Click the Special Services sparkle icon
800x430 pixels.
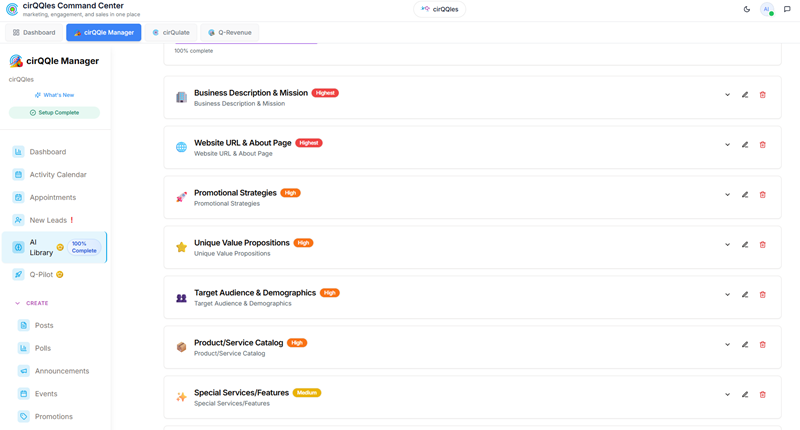coord(181,397)
